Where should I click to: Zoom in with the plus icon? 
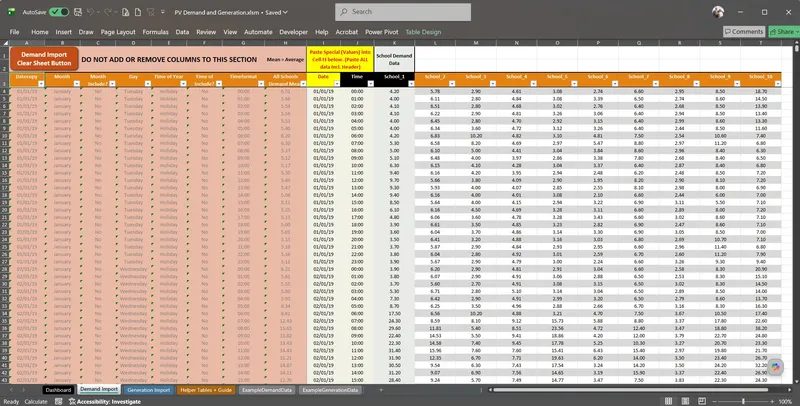[772, 402]
